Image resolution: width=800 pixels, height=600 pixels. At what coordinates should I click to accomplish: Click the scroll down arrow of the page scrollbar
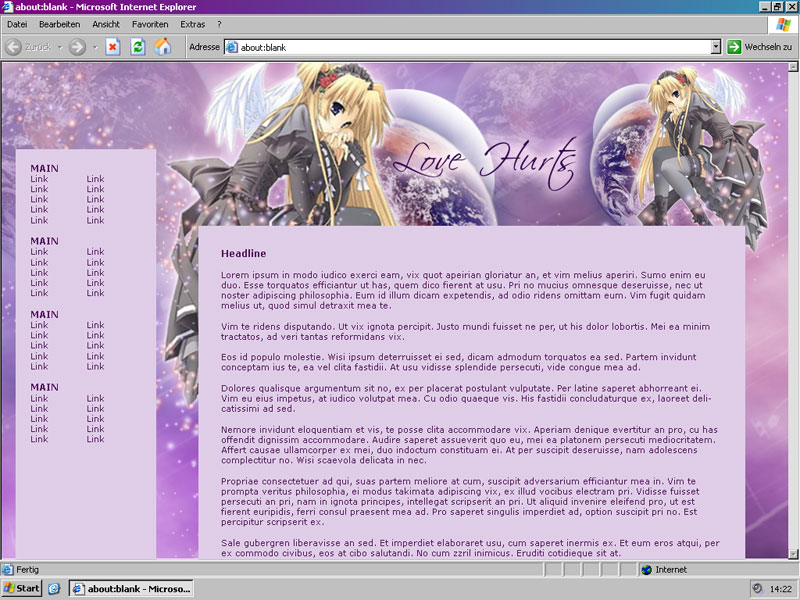(793, 554)
